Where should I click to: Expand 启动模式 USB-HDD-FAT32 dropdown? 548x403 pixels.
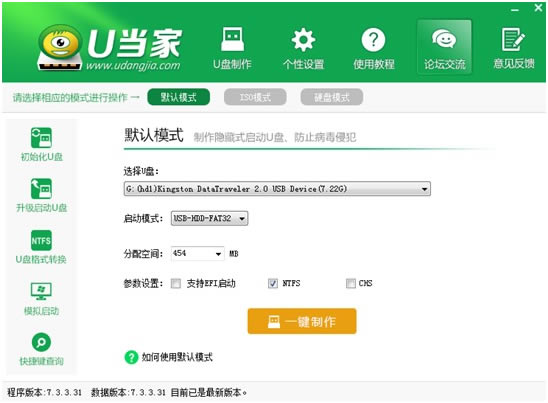[209, 218]
